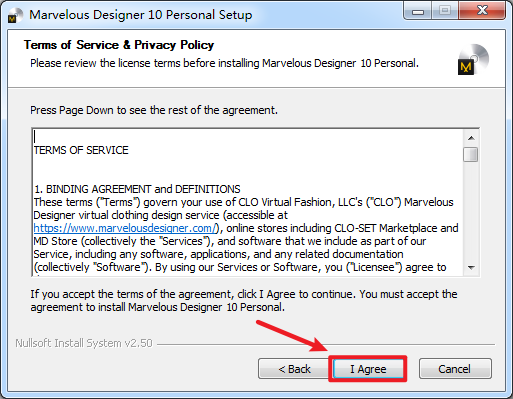513x399 pixels.
Task: Minimize the setup window
Action: (x=417, y=11)
